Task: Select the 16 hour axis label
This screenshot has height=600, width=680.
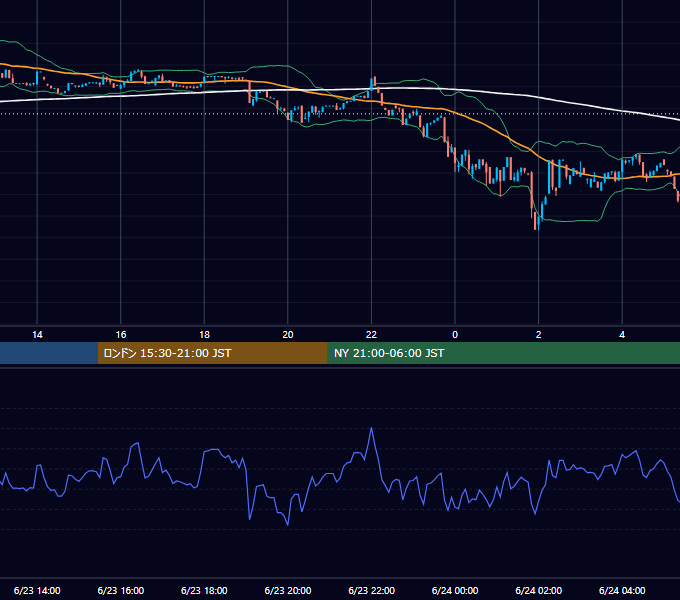Action: (x=121, y=335)
